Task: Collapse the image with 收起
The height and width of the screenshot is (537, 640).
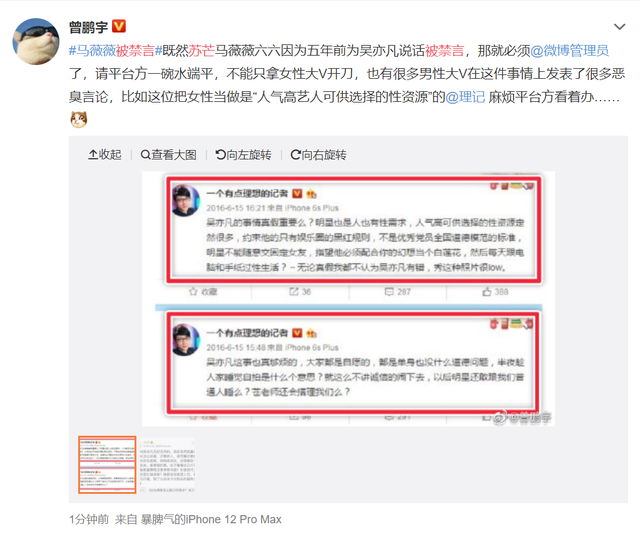Action: coord(105,155)
